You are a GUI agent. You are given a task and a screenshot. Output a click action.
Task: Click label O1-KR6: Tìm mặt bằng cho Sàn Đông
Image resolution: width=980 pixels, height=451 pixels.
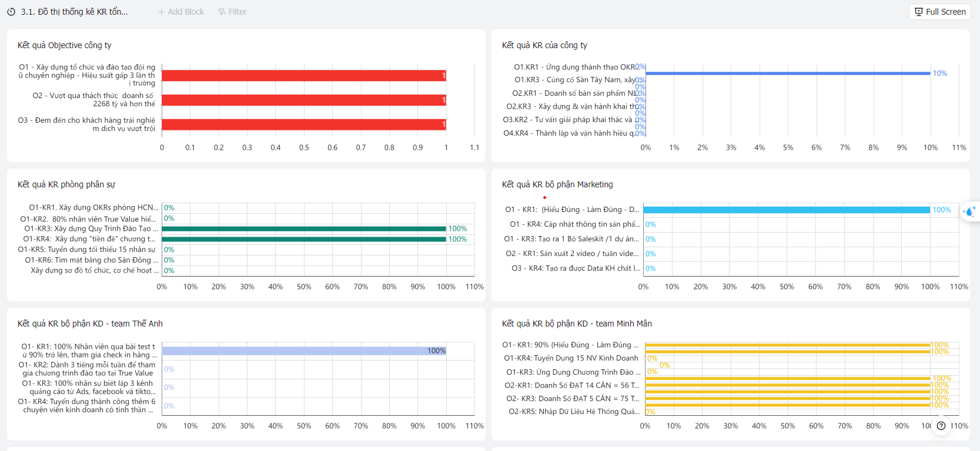(x=92, y=260)
